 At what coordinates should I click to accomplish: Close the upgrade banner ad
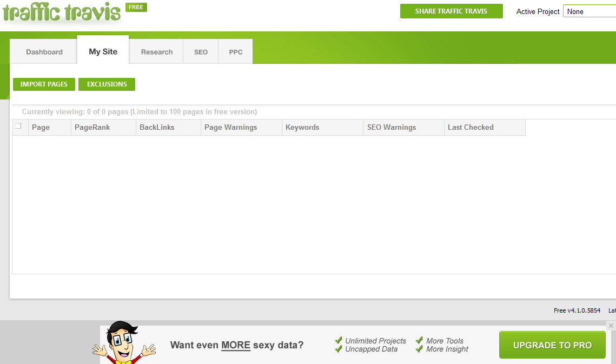(x=611, y=326)
